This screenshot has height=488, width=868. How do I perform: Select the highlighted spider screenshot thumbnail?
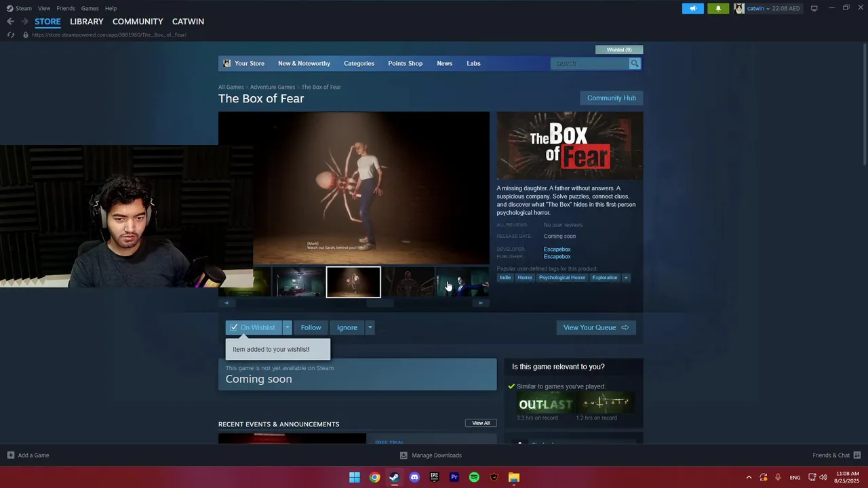pyautogui.click(x=353, y=283)
